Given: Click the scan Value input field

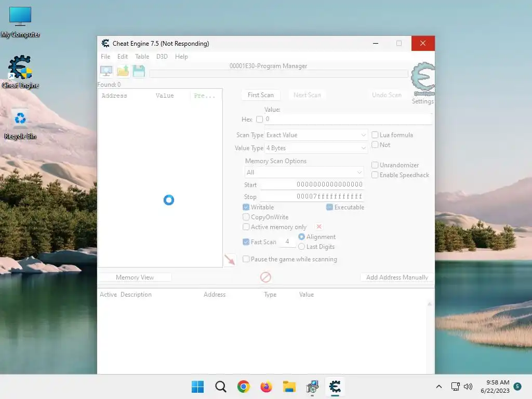Looking at the screenshot, I should [348, 119].
